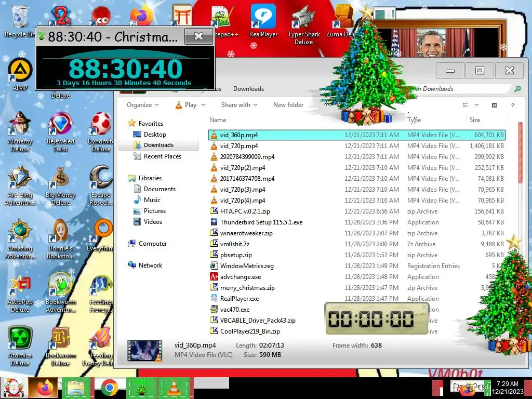Open the Music library
532x399 pixels.
152,200
